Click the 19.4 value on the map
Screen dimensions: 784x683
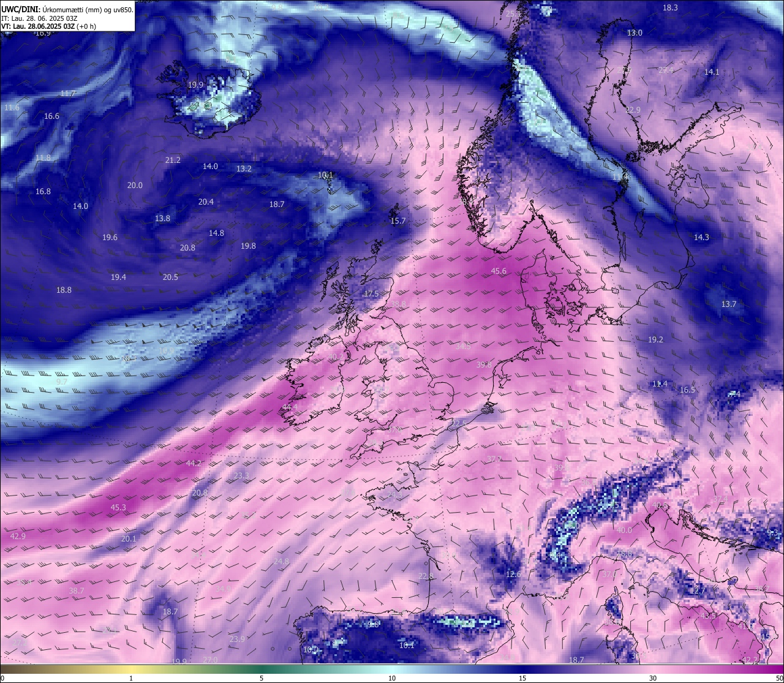pos(118,277)
